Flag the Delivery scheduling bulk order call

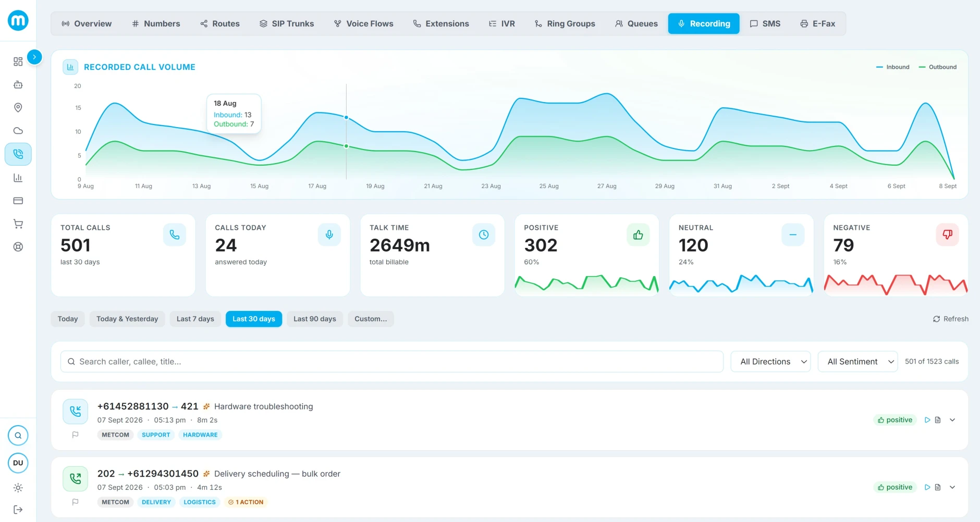(75, 502)
